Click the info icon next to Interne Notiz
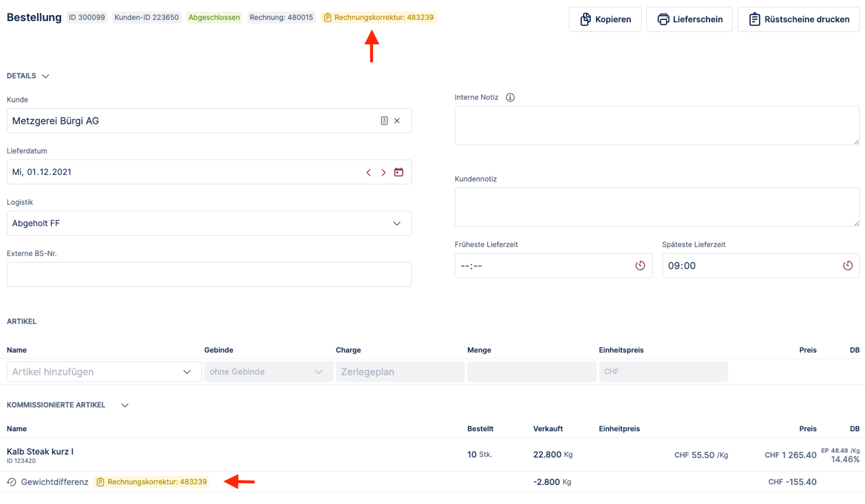865x504 pixels. [x=510, y=97]
